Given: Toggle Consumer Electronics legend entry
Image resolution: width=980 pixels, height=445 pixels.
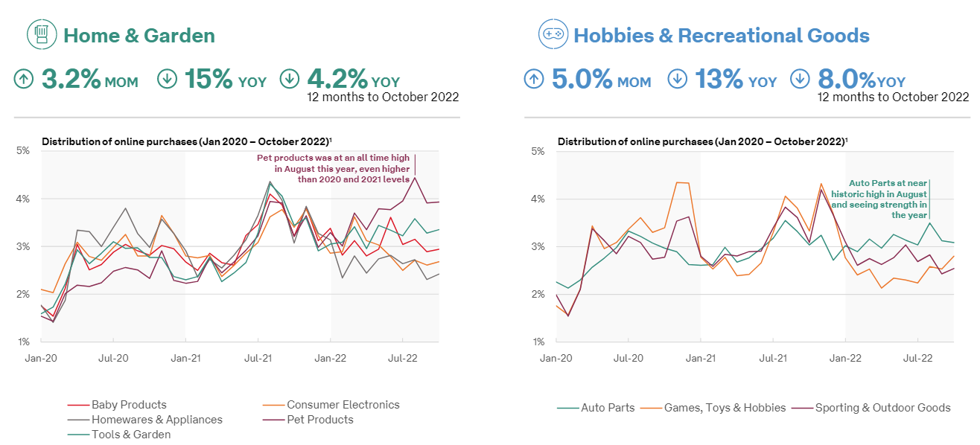Looking at the screenshot, I should click(x=343, y=405).
